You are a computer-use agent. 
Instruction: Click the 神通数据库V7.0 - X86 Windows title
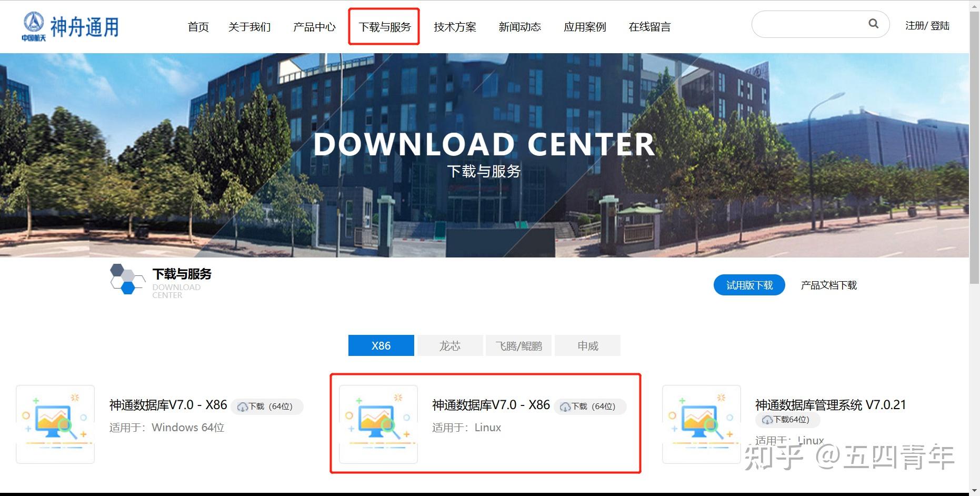[168, 405]
